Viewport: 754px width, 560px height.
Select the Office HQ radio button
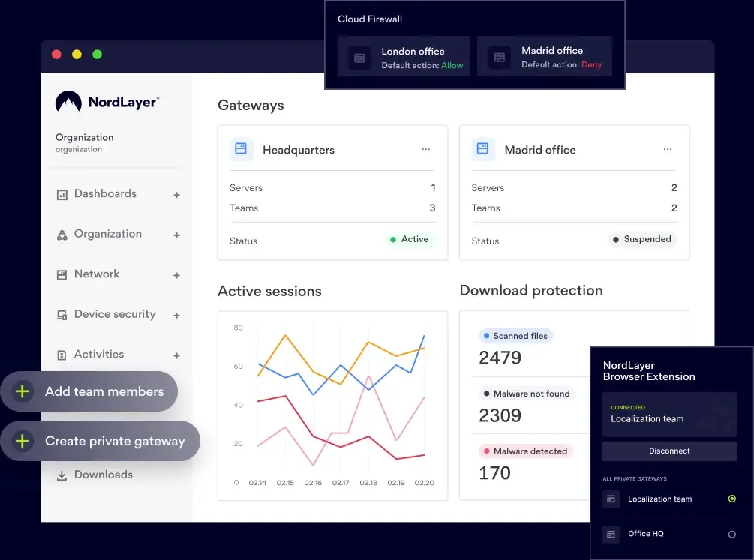click(732, 534)
